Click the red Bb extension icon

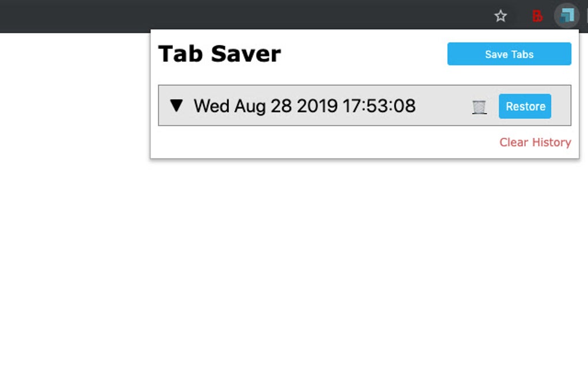coord(536,16)
